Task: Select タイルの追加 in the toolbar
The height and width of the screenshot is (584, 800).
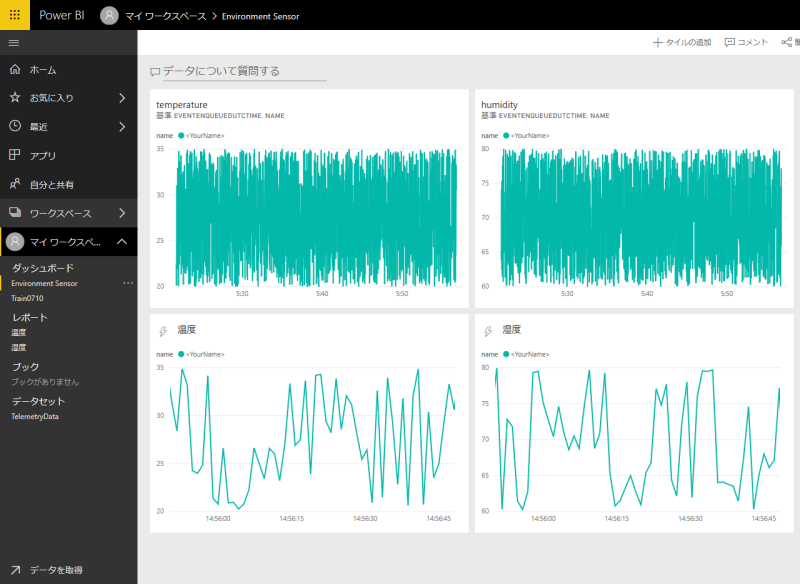Action: click(x=682, y=42)
